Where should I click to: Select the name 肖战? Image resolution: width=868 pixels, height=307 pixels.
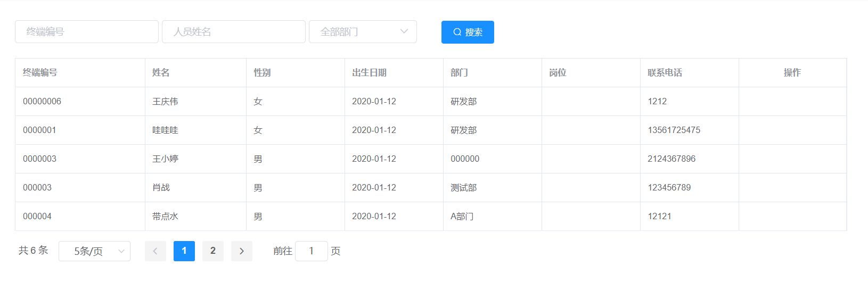pos(161,188)
